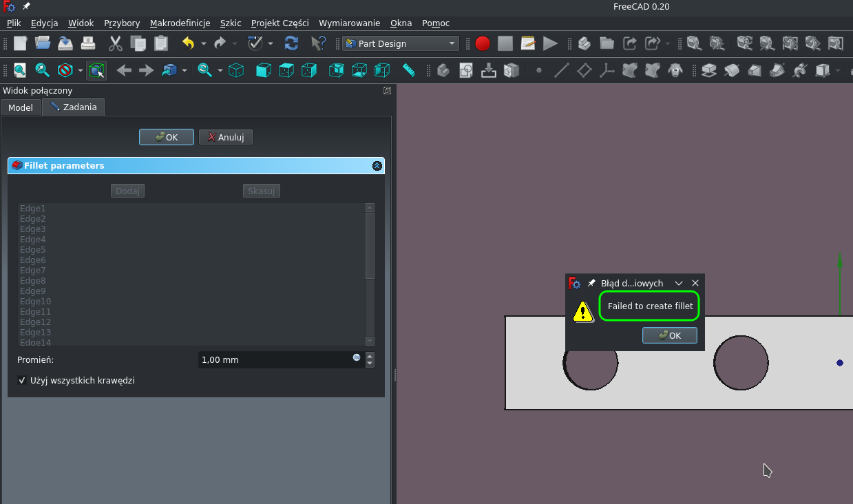Start macro recording with the red record icon

pyautogui.click(x=483, y=43)
